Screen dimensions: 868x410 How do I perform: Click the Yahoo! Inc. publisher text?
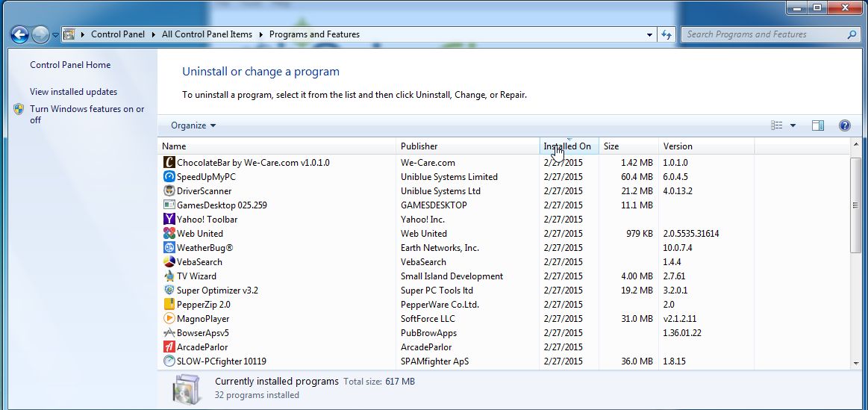[x=422, y=220]
